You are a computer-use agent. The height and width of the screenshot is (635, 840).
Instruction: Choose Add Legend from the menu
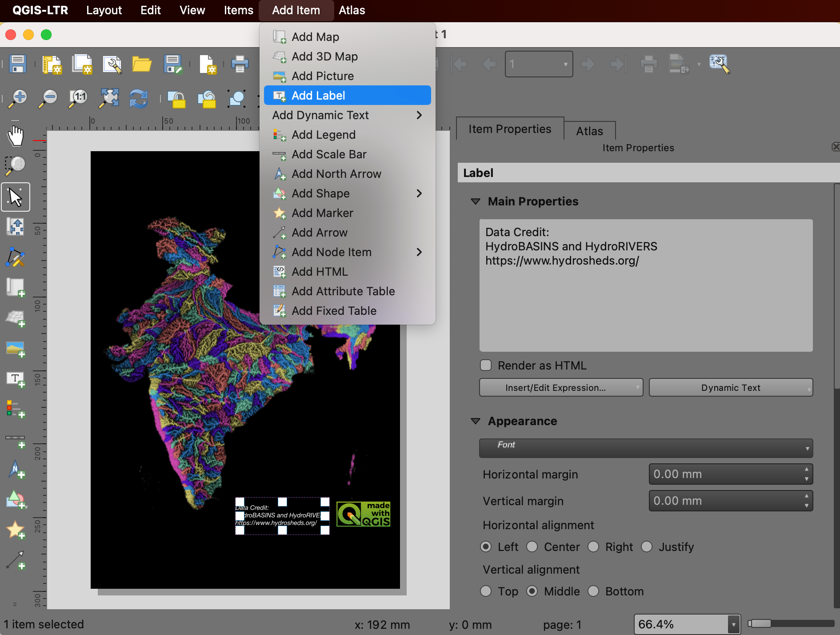[x=323, y=135]
